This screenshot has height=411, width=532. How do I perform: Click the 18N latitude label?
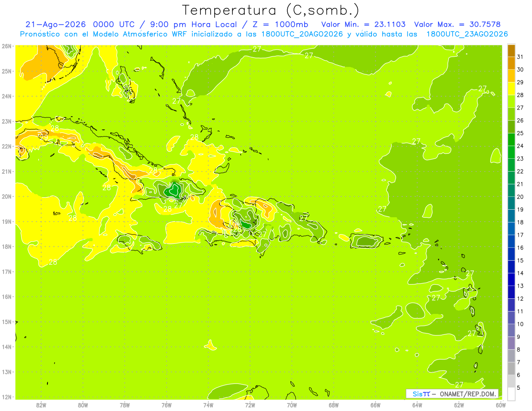point(7,247)
